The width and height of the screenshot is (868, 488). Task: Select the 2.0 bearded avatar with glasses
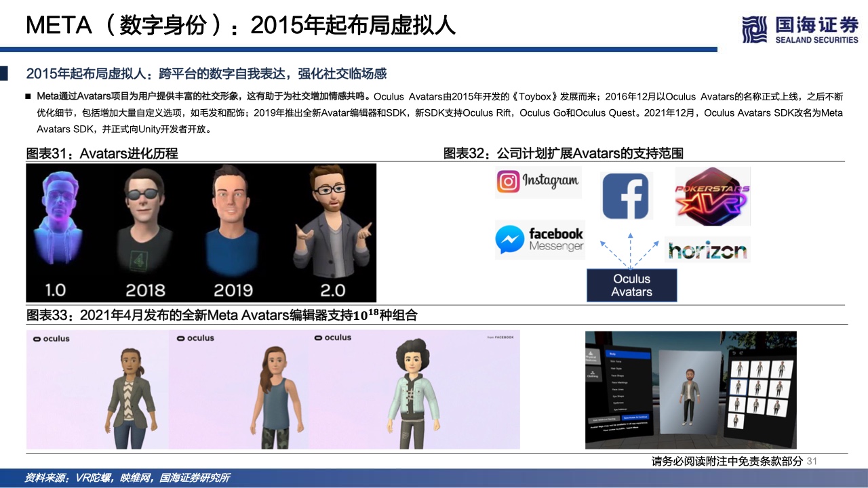tap(332, 222)
